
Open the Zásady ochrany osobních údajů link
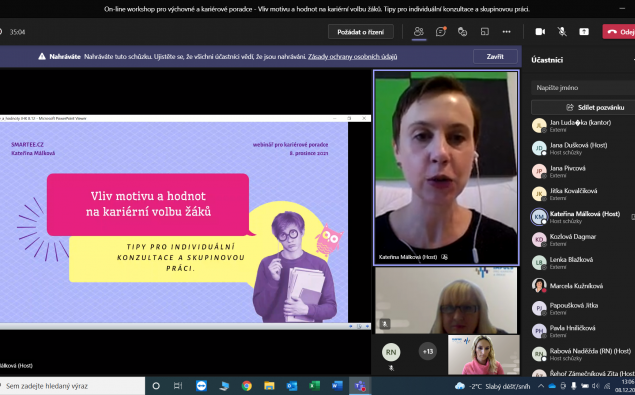[x=352, y=57]
